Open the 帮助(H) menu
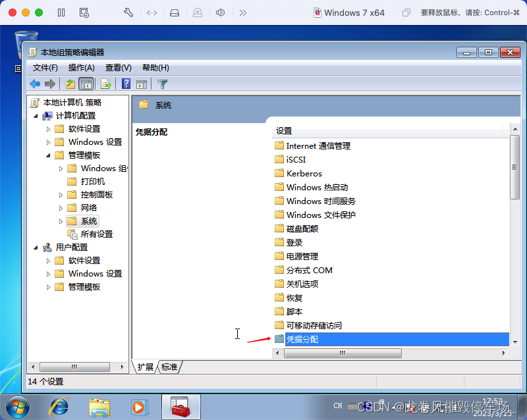 tap(155, 68)
